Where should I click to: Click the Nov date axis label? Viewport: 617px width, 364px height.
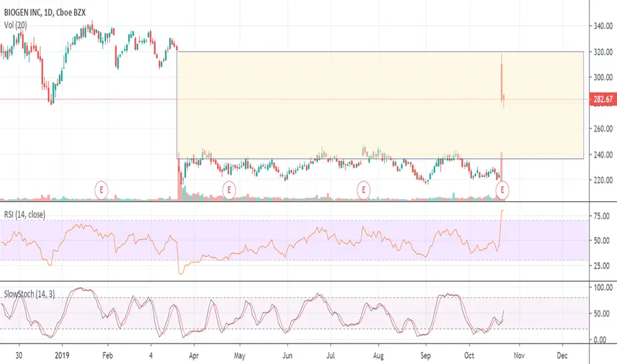coord(519,355)
